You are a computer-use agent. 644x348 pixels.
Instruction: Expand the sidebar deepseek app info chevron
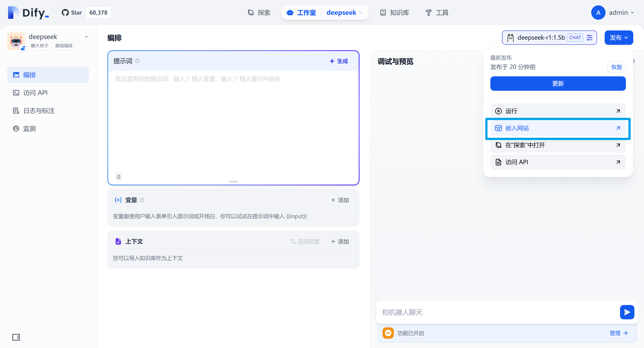click(x=86, y=37)
